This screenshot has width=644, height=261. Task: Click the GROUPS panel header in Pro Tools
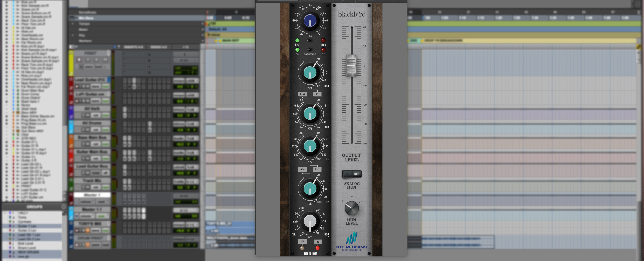point(34,207)
